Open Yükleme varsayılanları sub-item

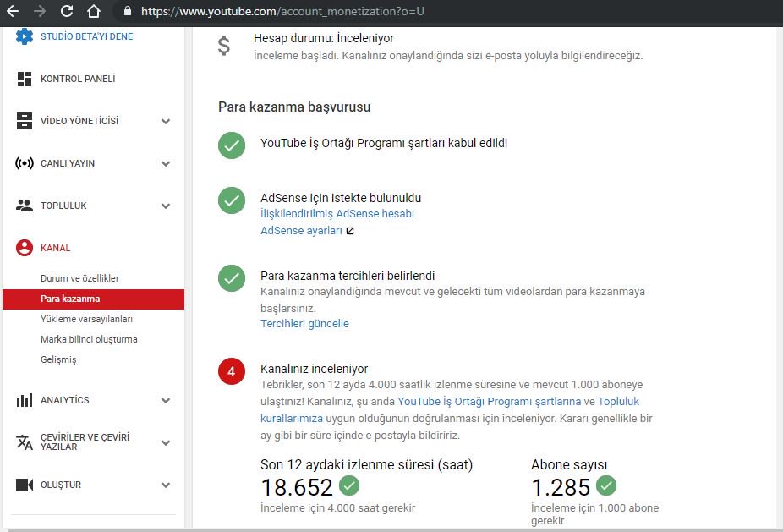pos(86,319)
